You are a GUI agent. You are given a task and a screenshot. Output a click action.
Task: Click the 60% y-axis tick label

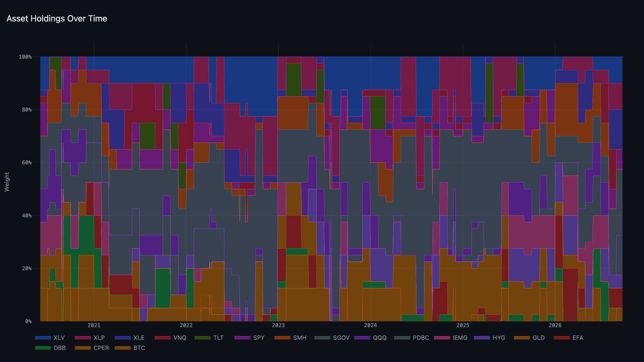27,162
